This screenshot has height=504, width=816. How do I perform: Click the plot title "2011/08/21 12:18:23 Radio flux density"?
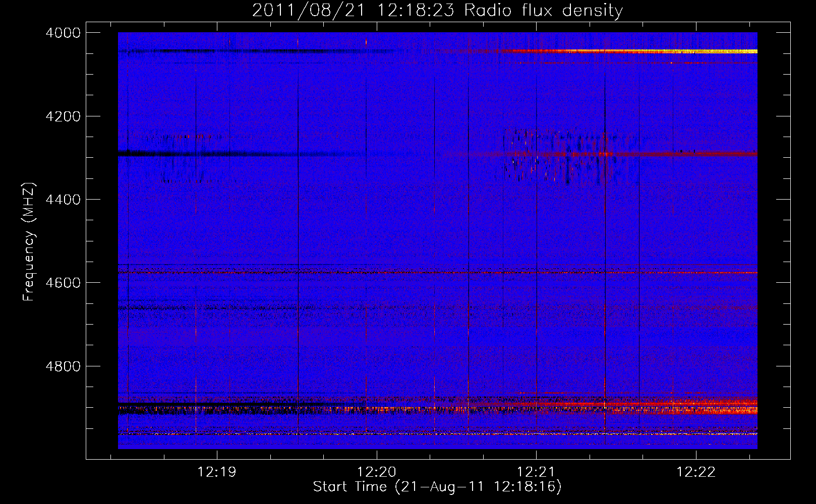pos(437,10)
